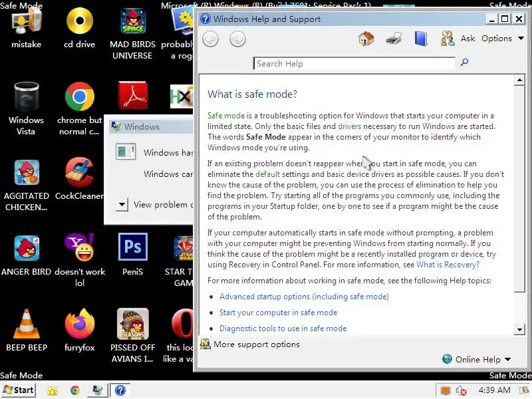Click the scrollbar up arrow
532x399 pixels.
click(519, 80)
